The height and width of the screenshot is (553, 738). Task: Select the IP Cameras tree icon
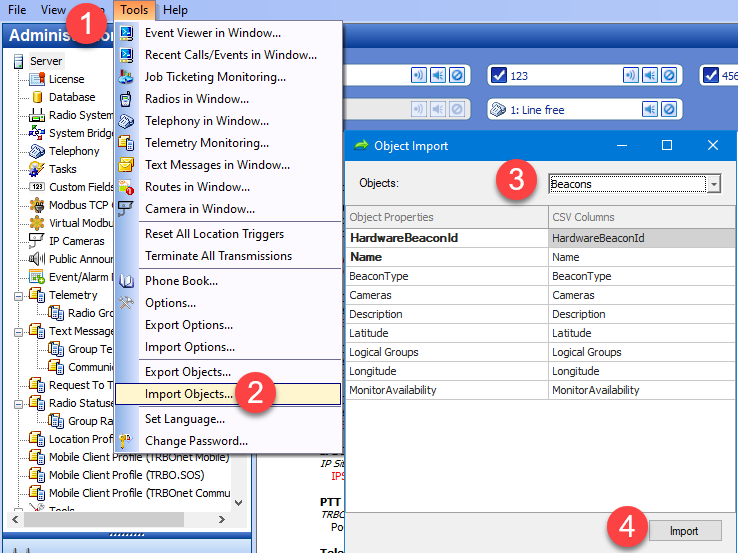[x=37, y=241]
